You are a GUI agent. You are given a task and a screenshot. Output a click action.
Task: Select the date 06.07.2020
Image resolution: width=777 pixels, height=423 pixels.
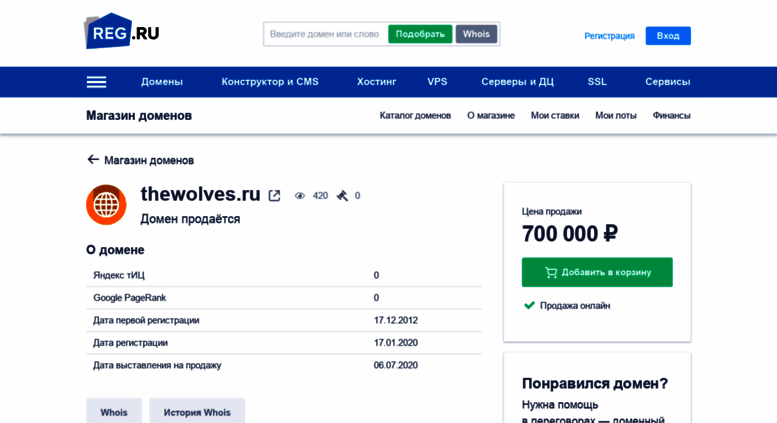pyautogui.click(x=396, y=365)
